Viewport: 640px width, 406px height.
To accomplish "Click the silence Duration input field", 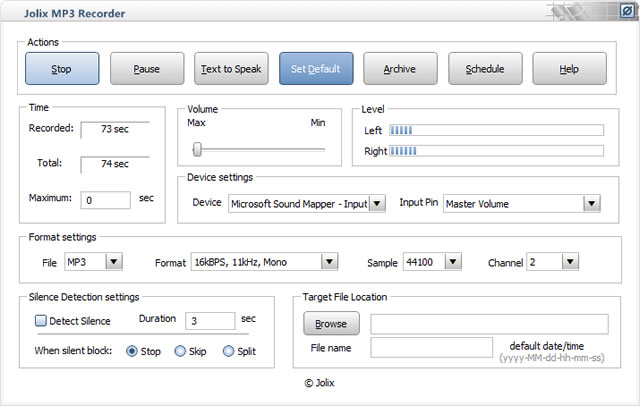I will 210,321.
